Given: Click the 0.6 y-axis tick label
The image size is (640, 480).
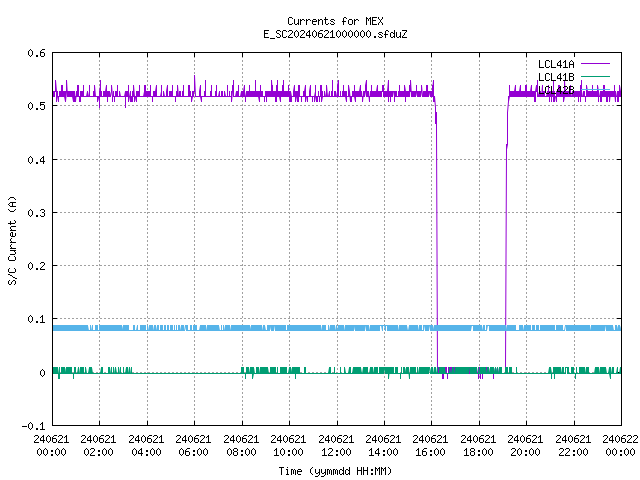Looking at the screenshot, I should (x=36, y=53).
